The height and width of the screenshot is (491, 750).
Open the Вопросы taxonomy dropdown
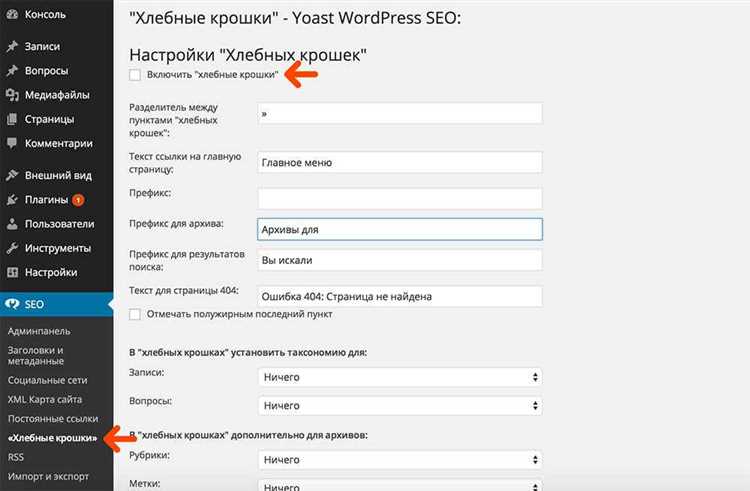400,405
